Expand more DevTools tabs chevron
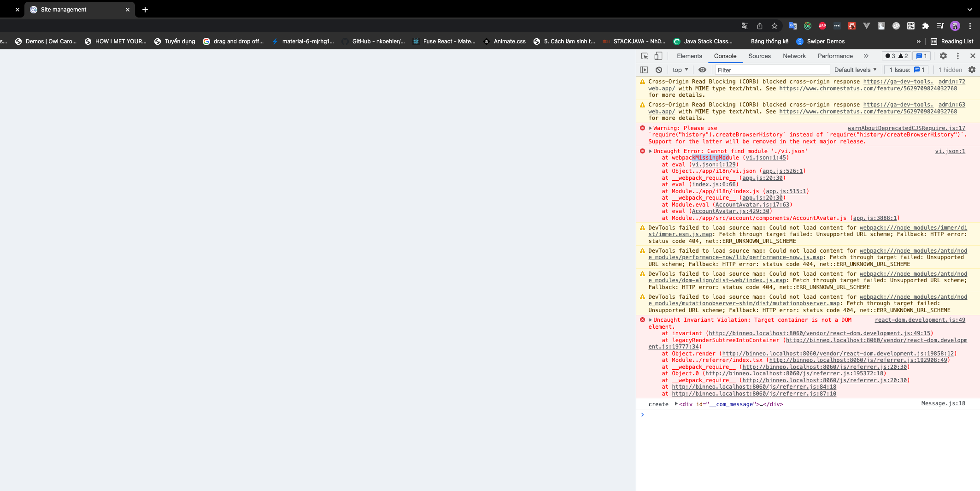The image size is (980, 491). click(866, 56)
